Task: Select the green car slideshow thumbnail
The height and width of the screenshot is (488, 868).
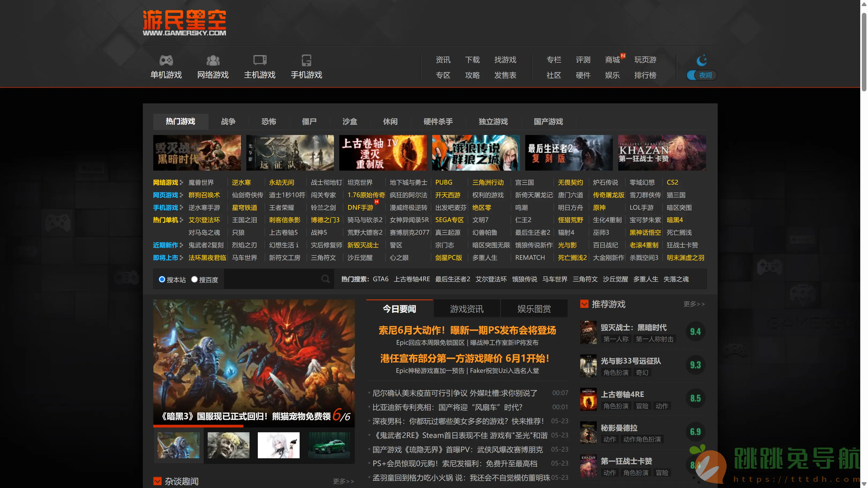Action: click(x=329, y=445)
